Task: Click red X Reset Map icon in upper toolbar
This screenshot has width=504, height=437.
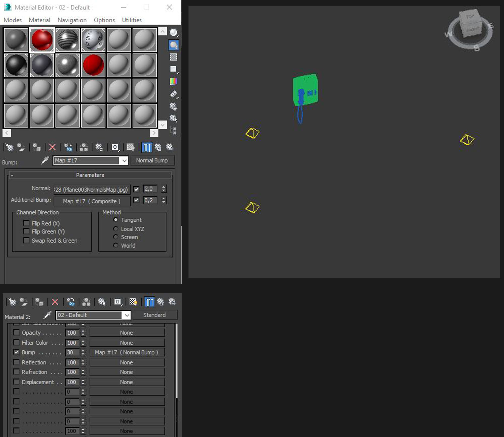Action: [x=52, y=147]
